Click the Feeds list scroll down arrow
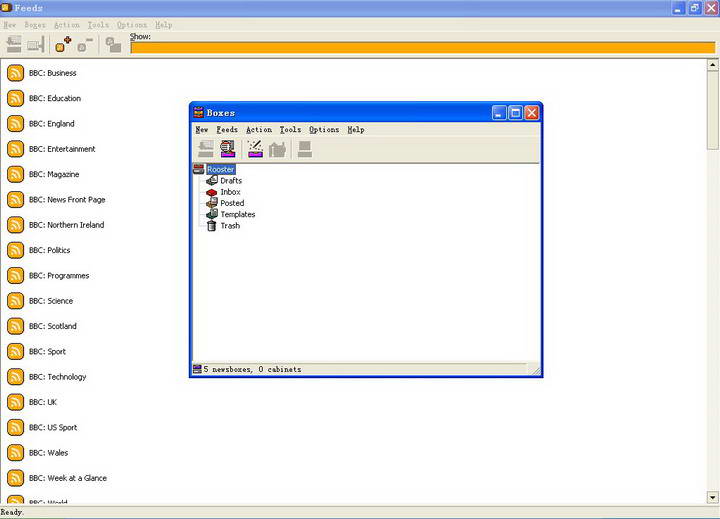The width and height of the screenshot is (720, 519). (713, 497)
